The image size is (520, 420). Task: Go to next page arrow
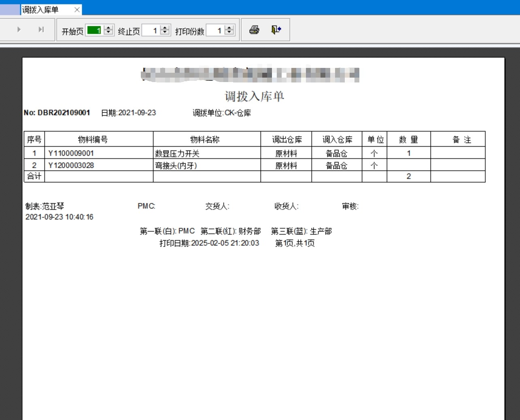(x=19, y=30)
